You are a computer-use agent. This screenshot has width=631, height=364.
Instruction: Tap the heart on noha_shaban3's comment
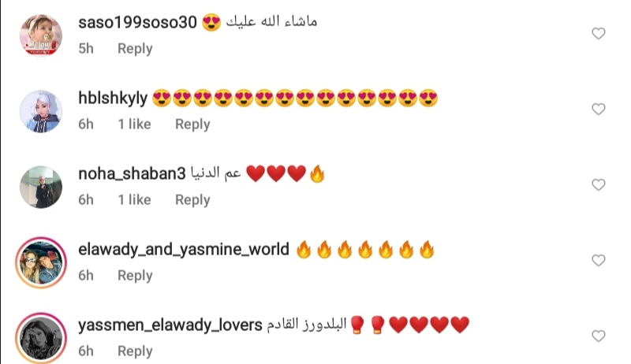[x=599, y=184]
